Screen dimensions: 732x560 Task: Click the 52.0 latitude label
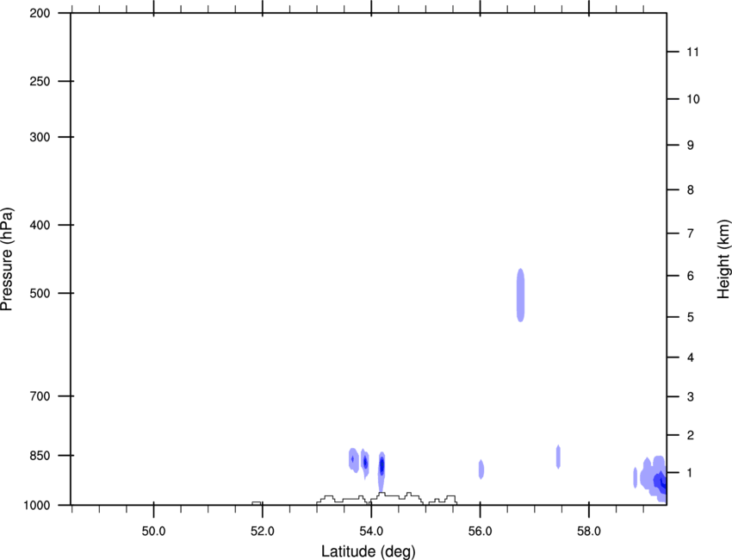point(263,532)
